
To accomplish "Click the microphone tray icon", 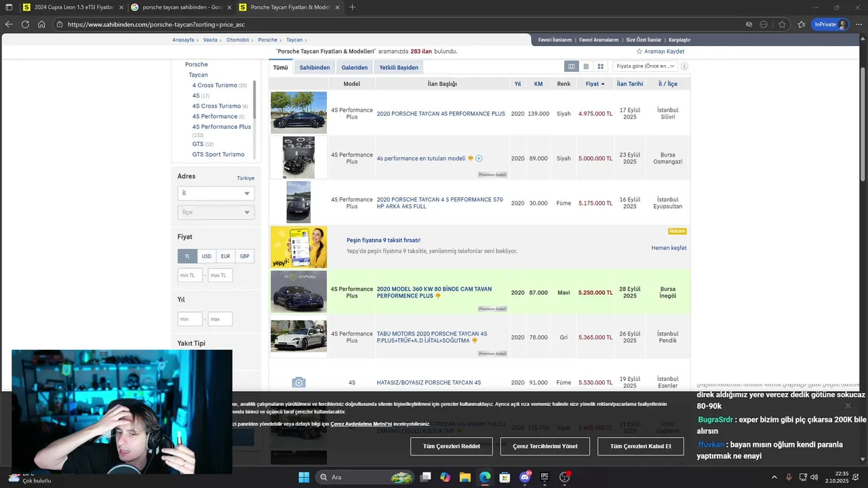I will click(x=789, y=477).
